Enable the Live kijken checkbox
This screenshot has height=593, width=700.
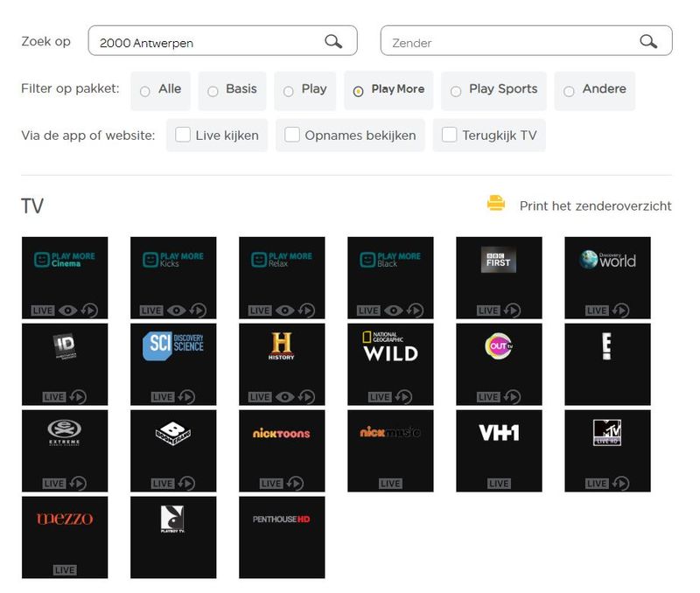coord(183,135)
